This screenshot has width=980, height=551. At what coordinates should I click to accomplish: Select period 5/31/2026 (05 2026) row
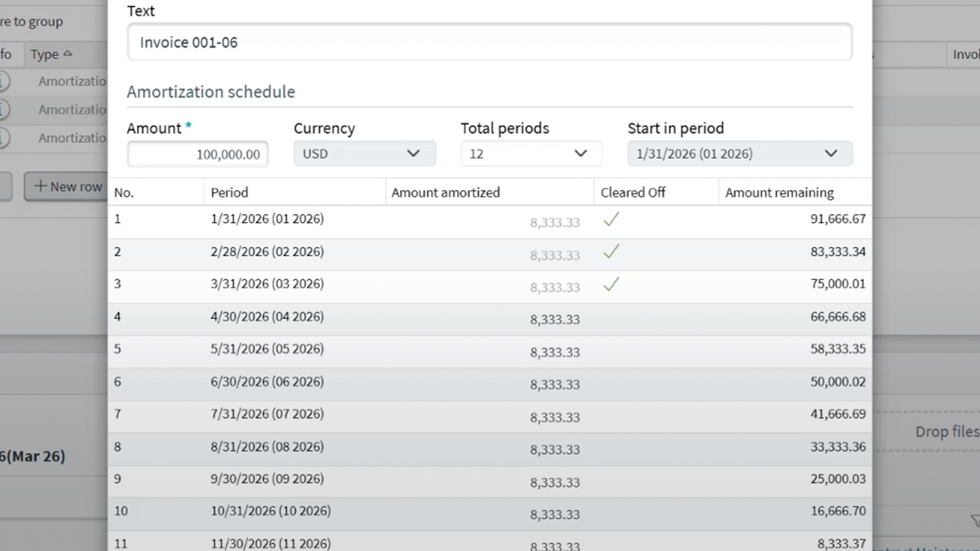489,351
